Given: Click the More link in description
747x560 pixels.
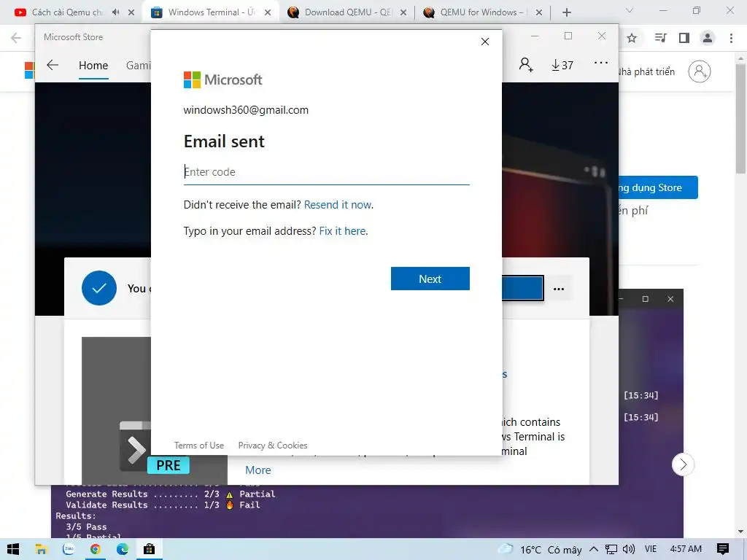Looking at the screenshot, I should [x=258, y=470].
